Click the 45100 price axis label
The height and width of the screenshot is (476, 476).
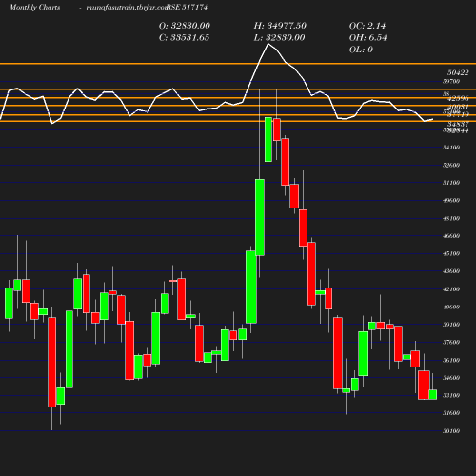click(x=451, y=253)
